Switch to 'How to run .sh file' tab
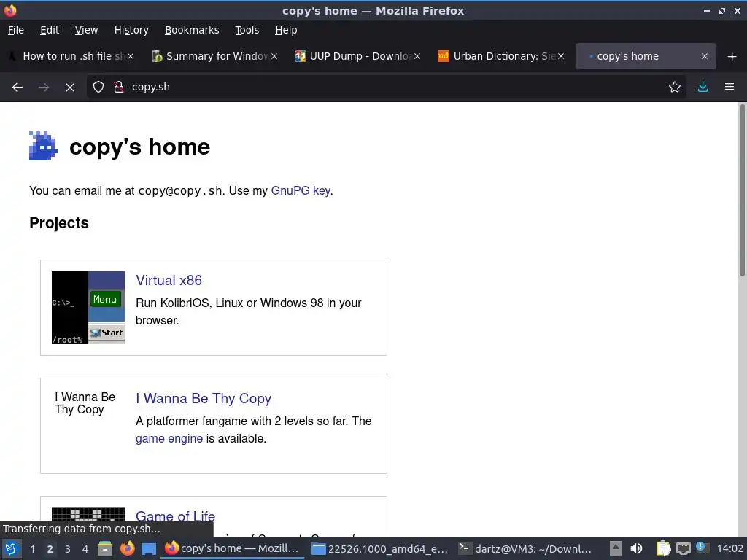Screen dimensions: 747x560 point(71,57)
